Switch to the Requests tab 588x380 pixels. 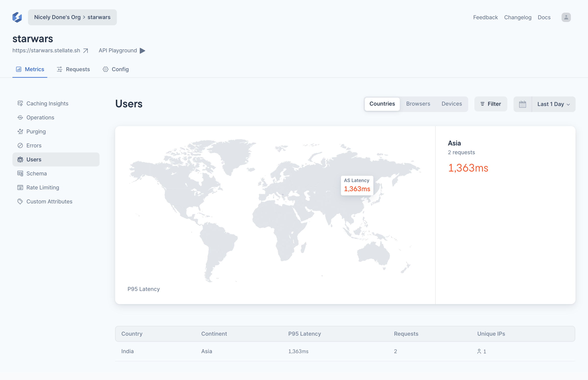pos(73,69)
